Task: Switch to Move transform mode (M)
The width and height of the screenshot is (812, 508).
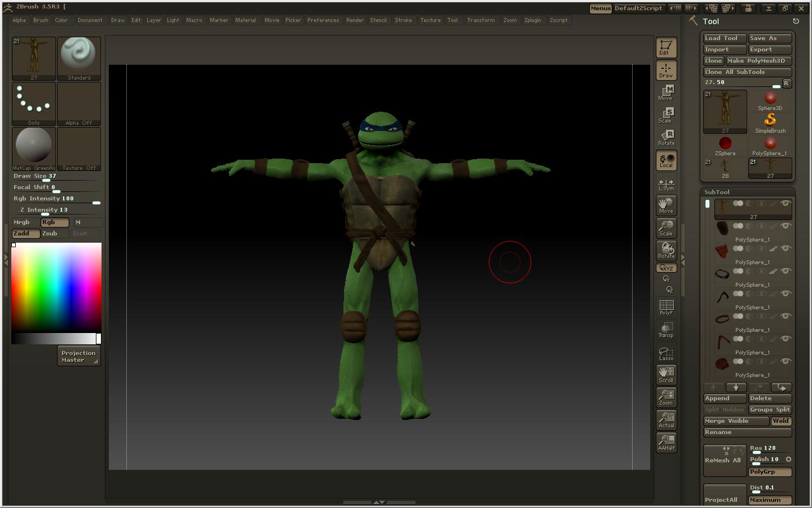Action: [x=666, y=93]
